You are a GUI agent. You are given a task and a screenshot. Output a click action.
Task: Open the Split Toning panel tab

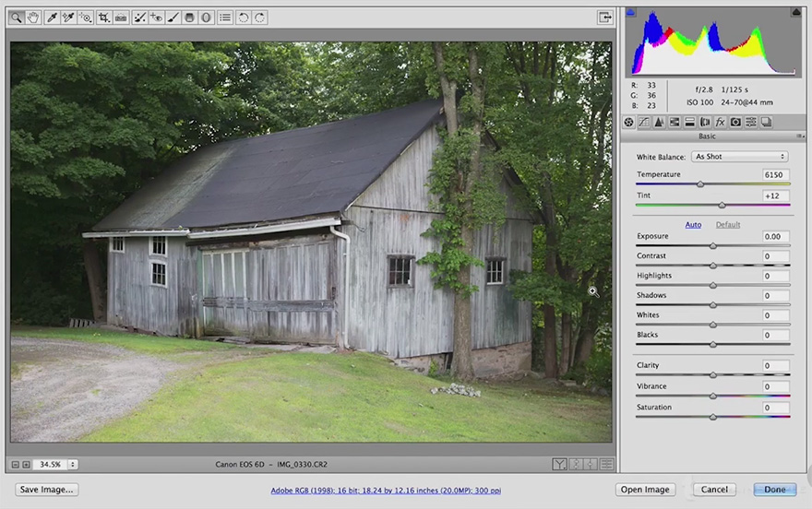coord(690,122)
